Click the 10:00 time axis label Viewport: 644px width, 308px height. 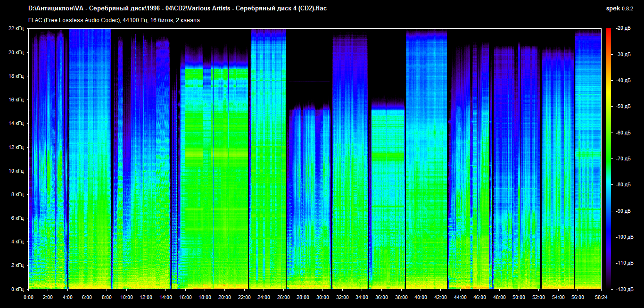point(126,297)
